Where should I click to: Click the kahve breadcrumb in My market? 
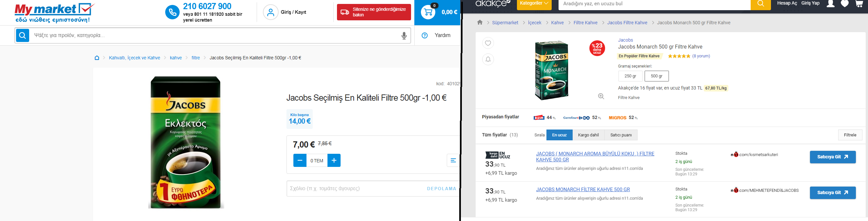pyautogui.click(x=176, y=58)
